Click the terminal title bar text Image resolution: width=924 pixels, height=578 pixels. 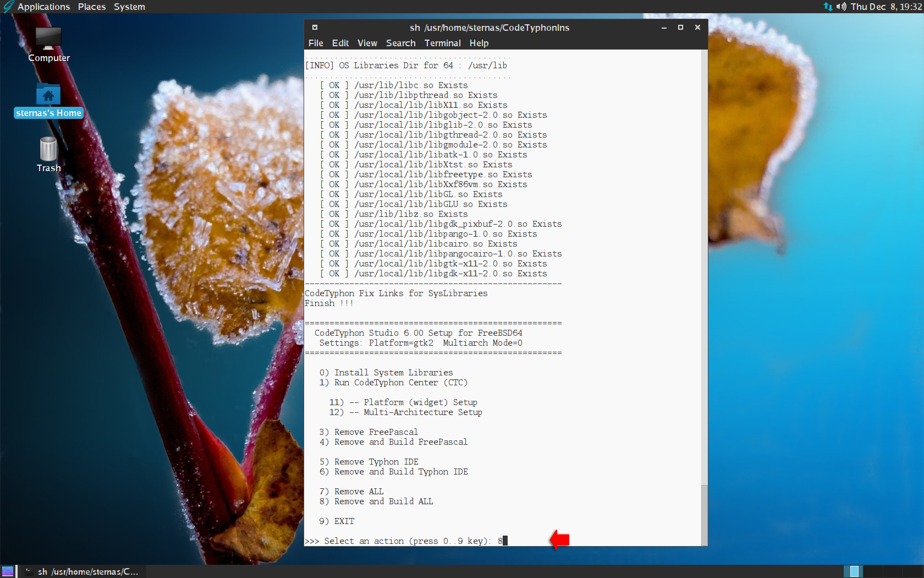[x=490, y=28]
